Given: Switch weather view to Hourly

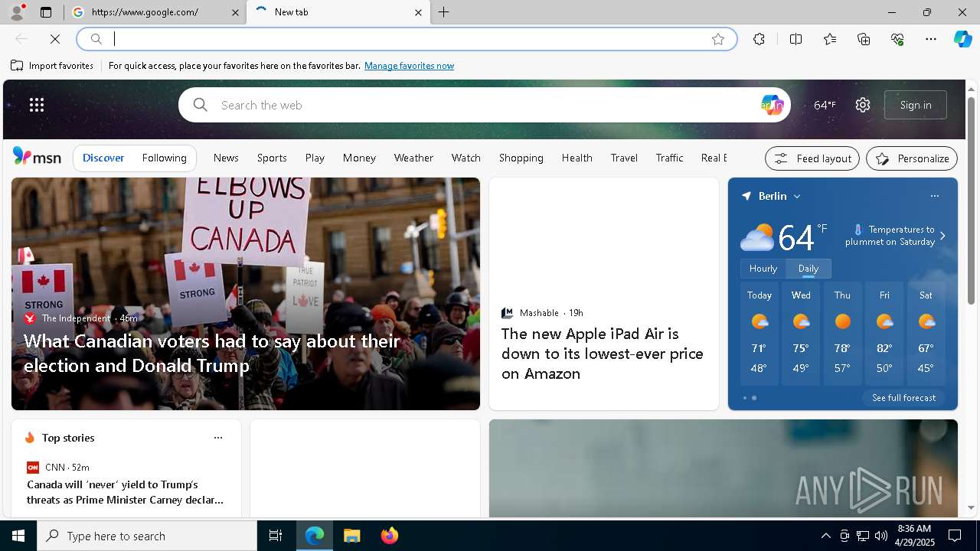Looking at the screenshot, I should (763, 269).
